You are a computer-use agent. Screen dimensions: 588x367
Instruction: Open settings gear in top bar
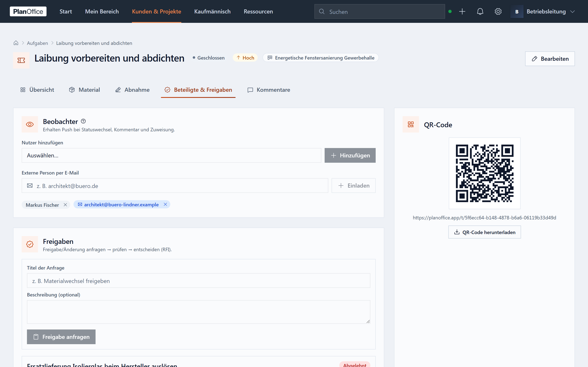(x=498, y=11)
